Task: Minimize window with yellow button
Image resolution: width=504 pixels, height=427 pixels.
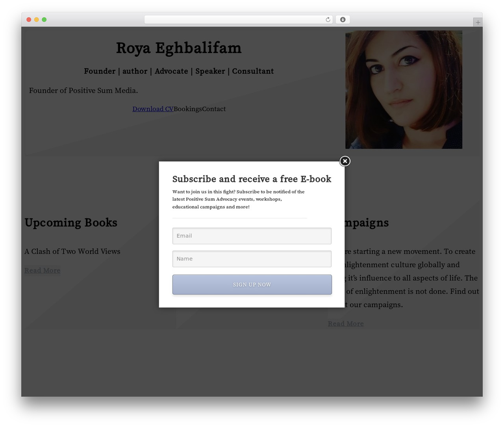Action: (36, 20)
